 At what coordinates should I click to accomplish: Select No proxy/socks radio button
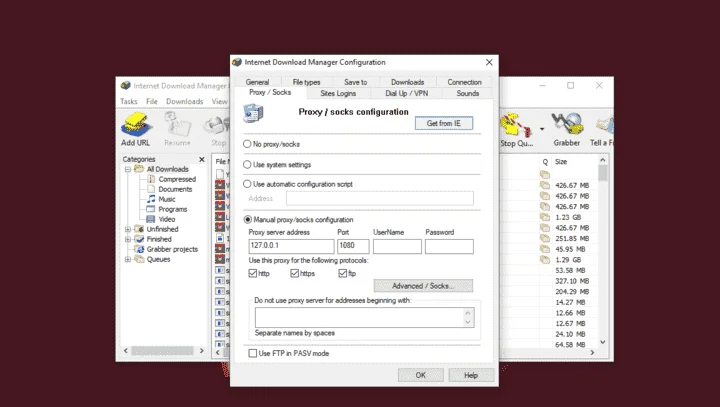coord(247,144)
